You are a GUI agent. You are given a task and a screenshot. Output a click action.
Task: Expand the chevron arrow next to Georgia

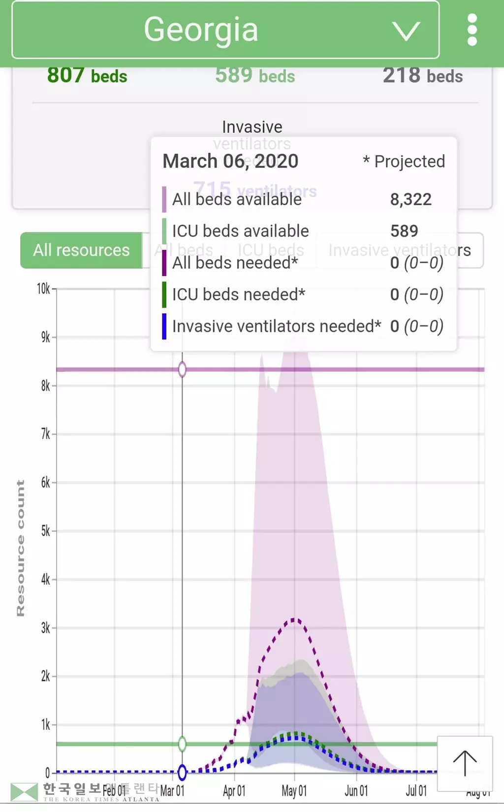click(x=406, y=31)
